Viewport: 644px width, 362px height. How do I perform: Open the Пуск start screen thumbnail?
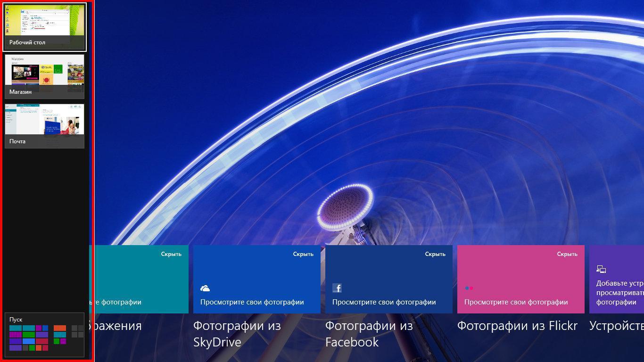click(x=45, y=335)
